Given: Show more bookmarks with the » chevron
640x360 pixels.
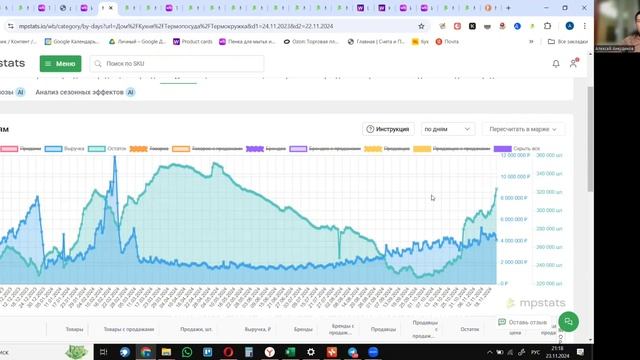Looking at the screenshot, I should coord(531,41).
